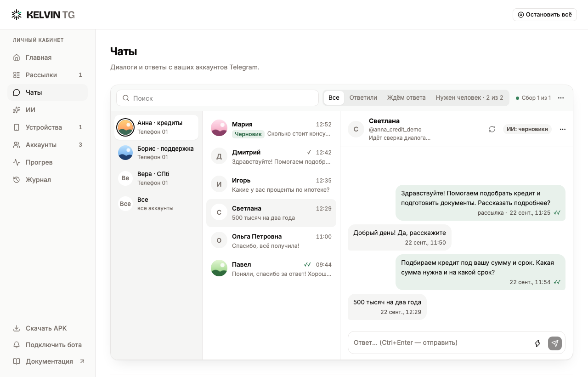Switch to Ответили tab

click(x=363, y=97)
